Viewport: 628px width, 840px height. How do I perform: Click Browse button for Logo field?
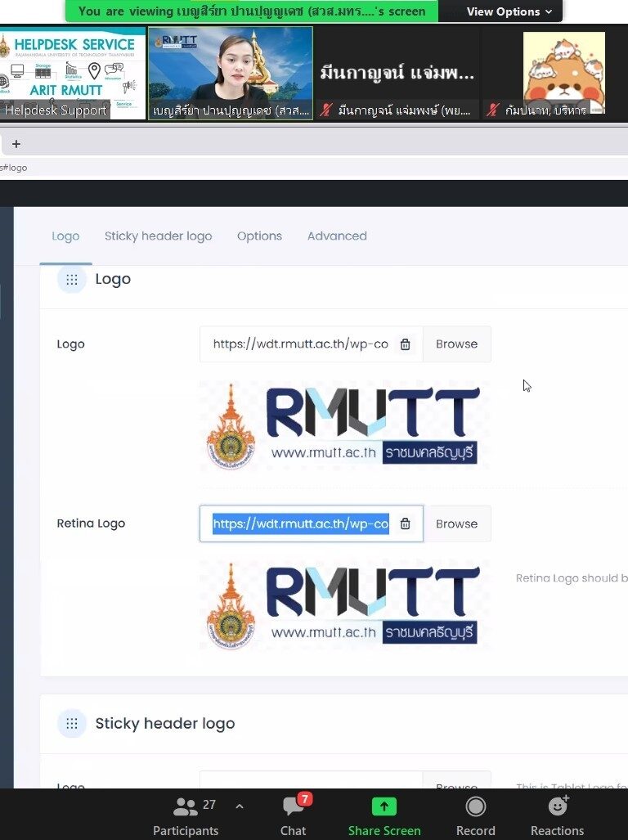(456, 344)
